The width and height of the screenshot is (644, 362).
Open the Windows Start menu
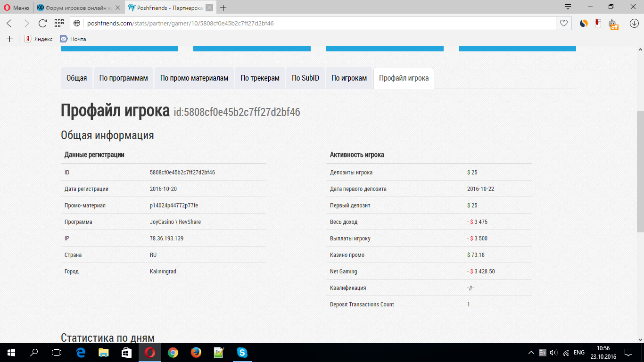11,352
